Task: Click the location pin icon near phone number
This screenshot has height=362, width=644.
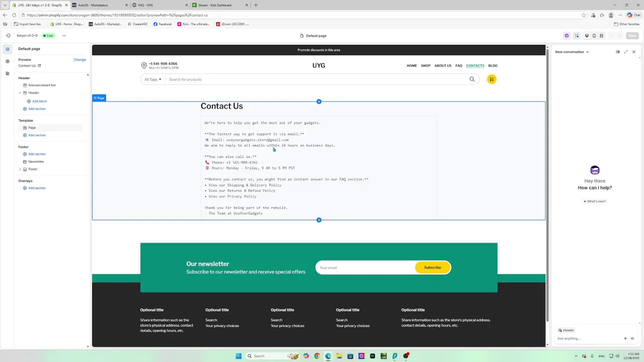Action: click(x=144, y=65)
